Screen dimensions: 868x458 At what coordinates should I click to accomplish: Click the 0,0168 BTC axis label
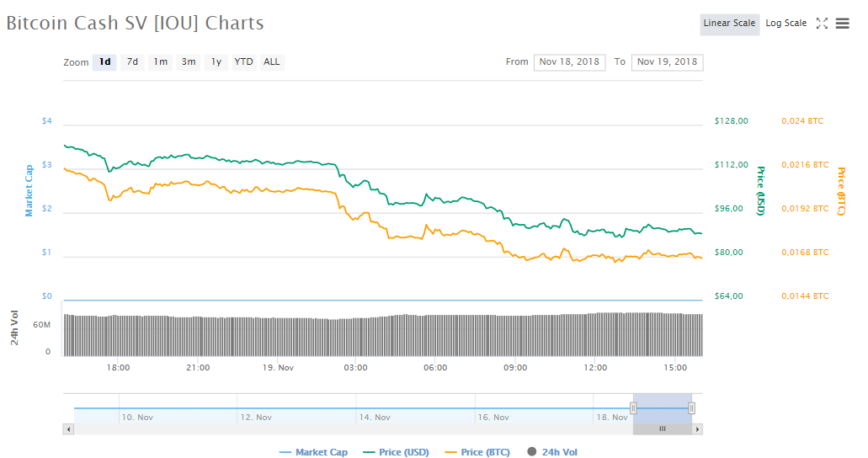[805, 253]
